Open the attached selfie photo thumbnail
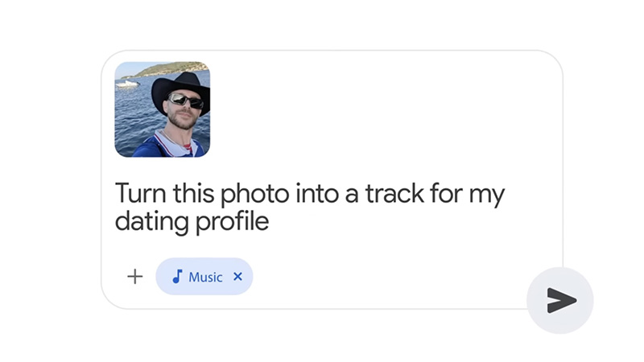 [x=163, y=109]
